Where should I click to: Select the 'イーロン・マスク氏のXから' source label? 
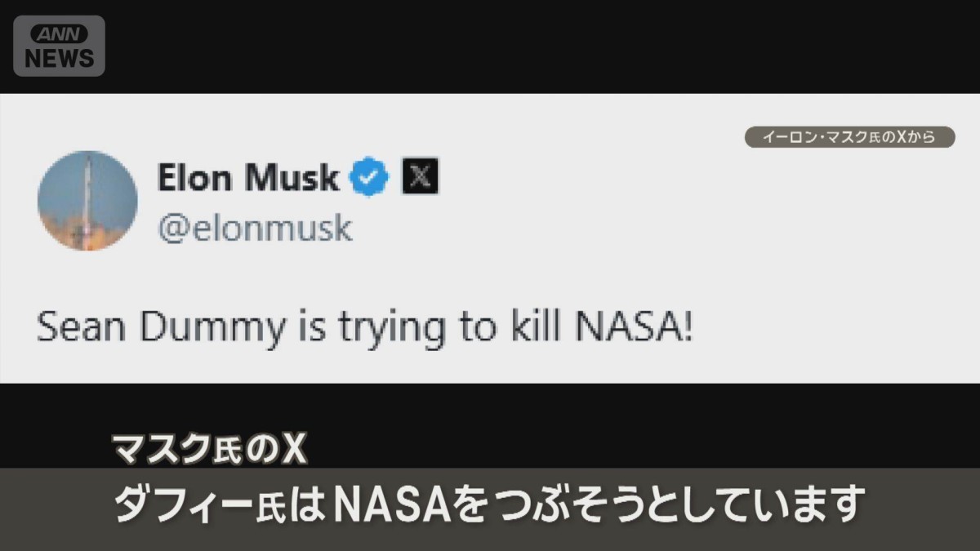[x=849, y=137]
